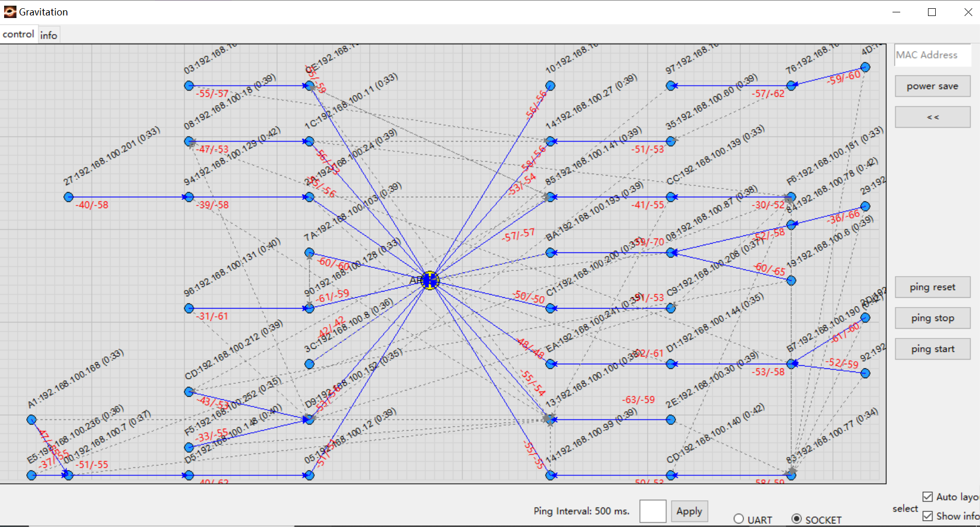Click the yellow central AP node
This screenshot has height=527, width=980.
[x=430, y=281]
